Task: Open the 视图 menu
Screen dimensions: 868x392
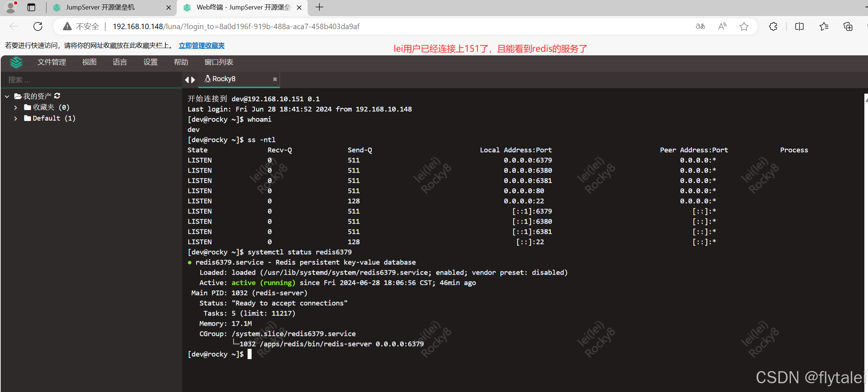Action: (x=89, y=62)
